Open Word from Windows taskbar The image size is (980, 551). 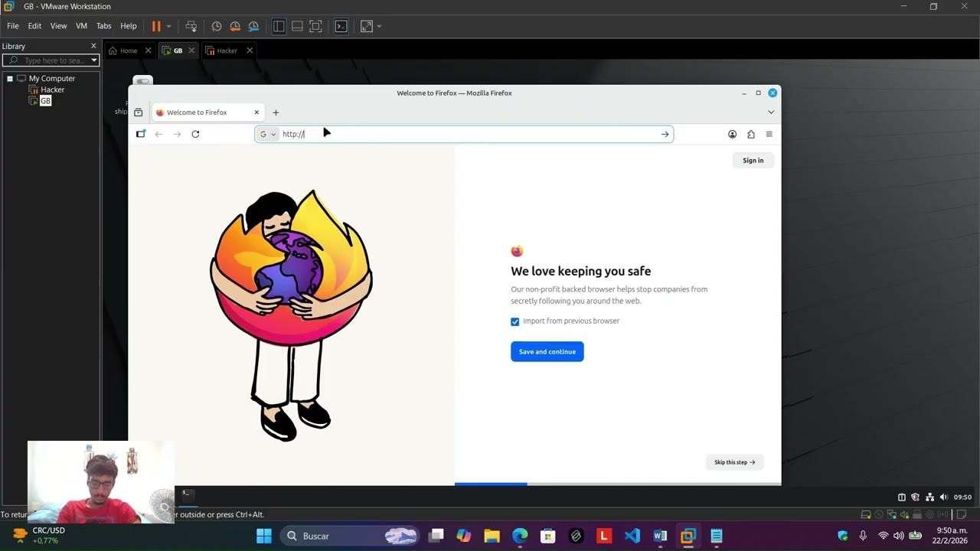point(660,536)
